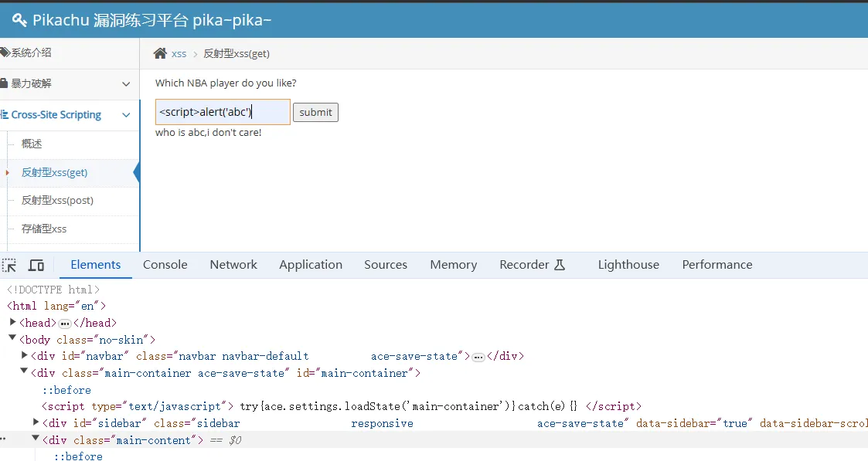Open the 系统介绍 sidebar item

click(70, 53)
